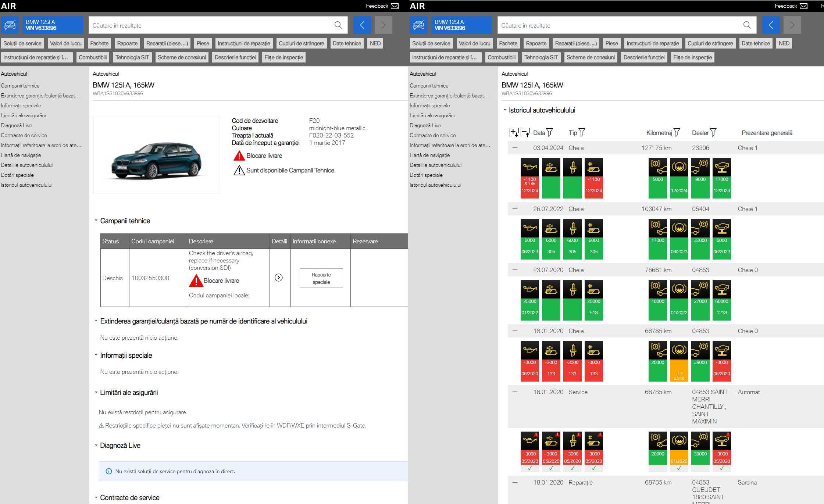Click the 127175 km mileage value
This screenshot has width=824, height=504.
656,148
